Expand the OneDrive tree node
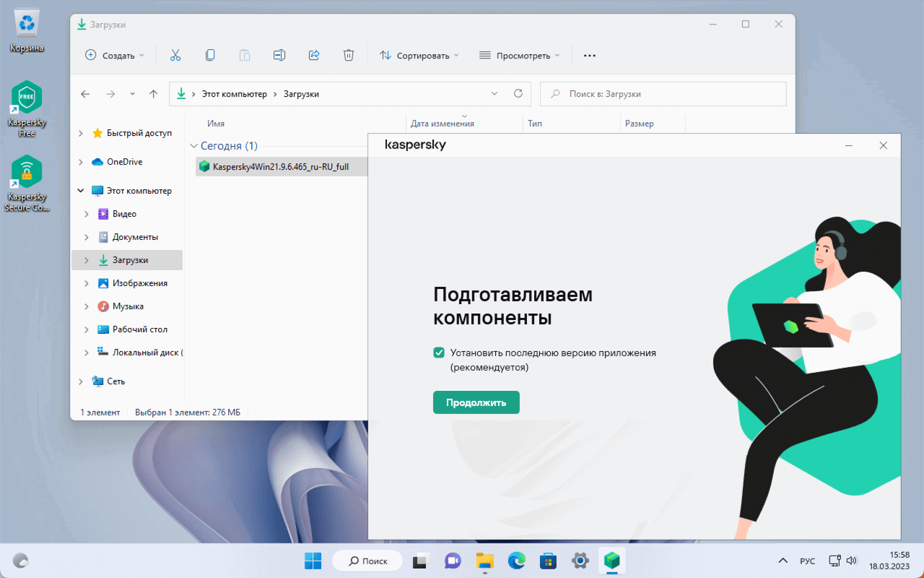924x578 pixels. pos(81,162)
